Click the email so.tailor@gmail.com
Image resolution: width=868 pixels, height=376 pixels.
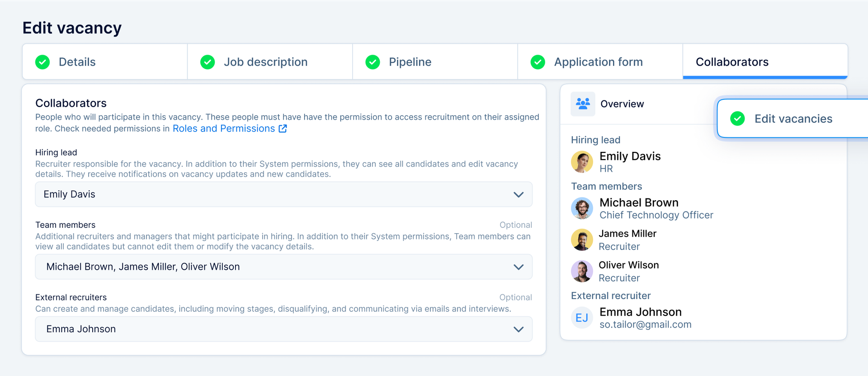coord(646,324)
